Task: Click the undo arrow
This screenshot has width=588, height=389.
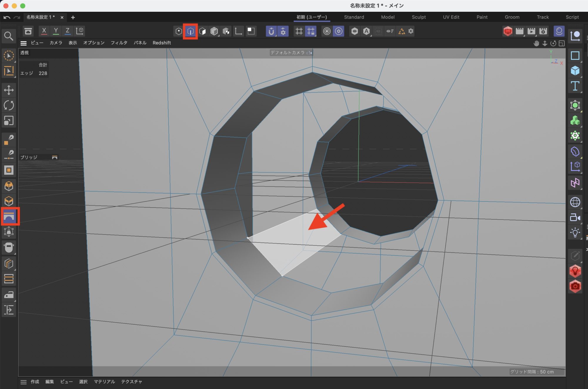Action: (x=7, y=17)
